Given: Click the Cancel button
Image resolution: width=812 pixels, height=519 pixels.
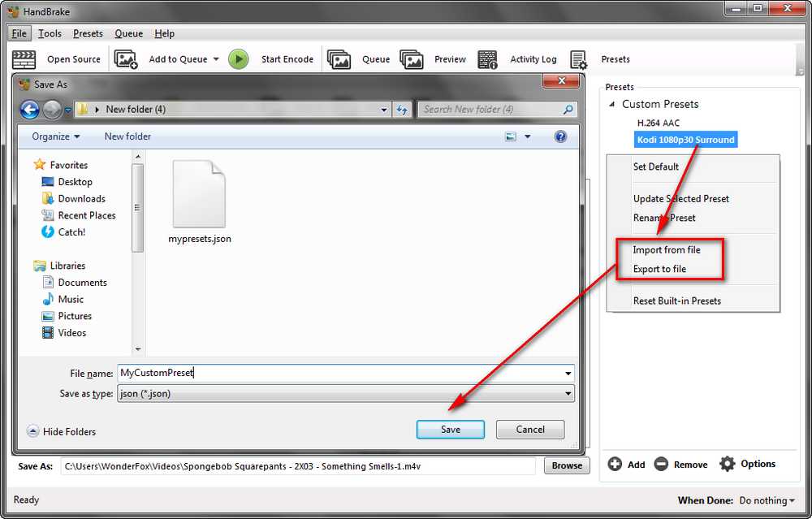Looking at the screenshot, I should click(x=530, y=430).
